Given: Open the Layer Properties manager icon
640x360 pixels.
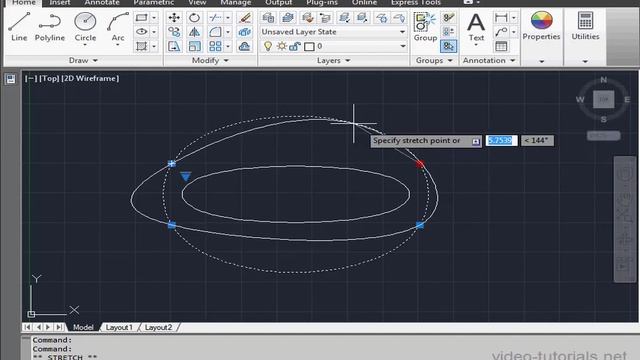Looking at the screenshot, I should click(268, 18).
